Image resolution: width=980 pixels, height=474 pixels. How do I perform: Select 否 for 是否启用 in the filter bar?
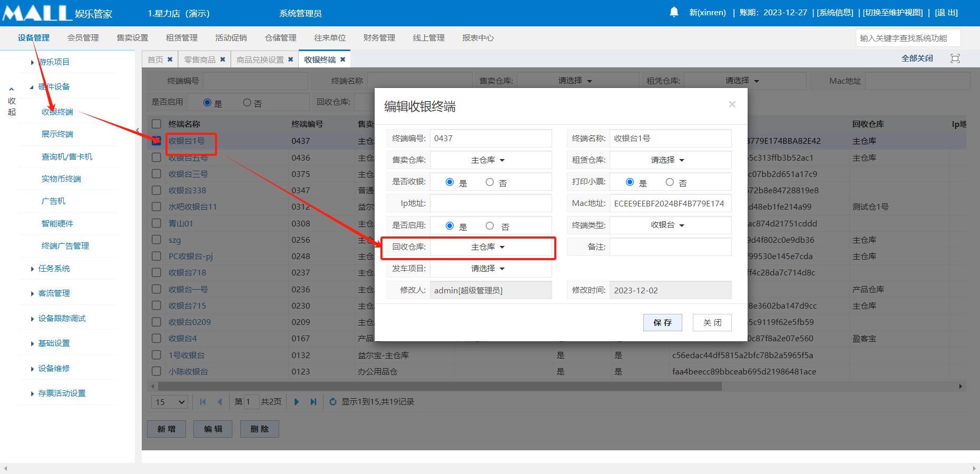point(247,103)
